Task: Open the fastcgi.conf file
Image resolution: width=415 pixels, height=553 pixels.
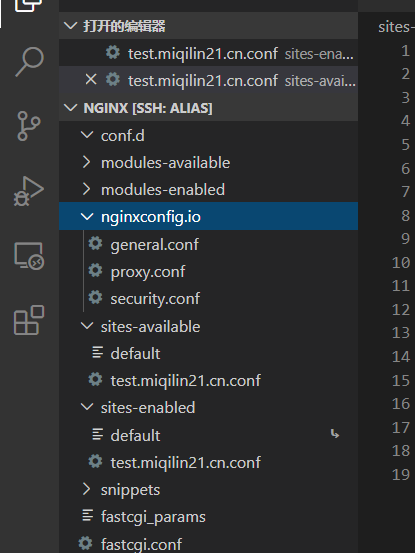Action: tap(208, 543)
